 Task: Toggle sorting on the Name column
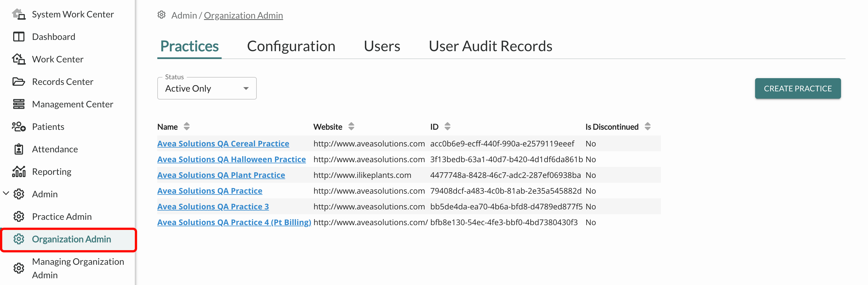tap(187, 126)
